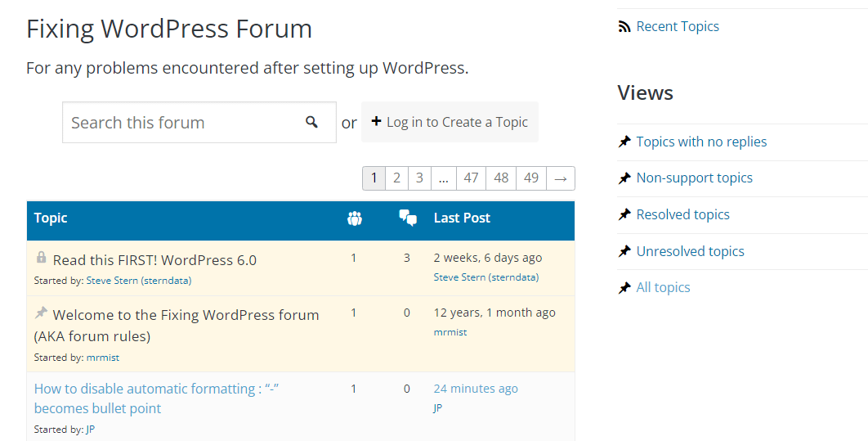Image resolution: width=868 pixels, height=441 pixels.
Task: Open the Recent Topics feed link
Action: [x=678, y=27]
